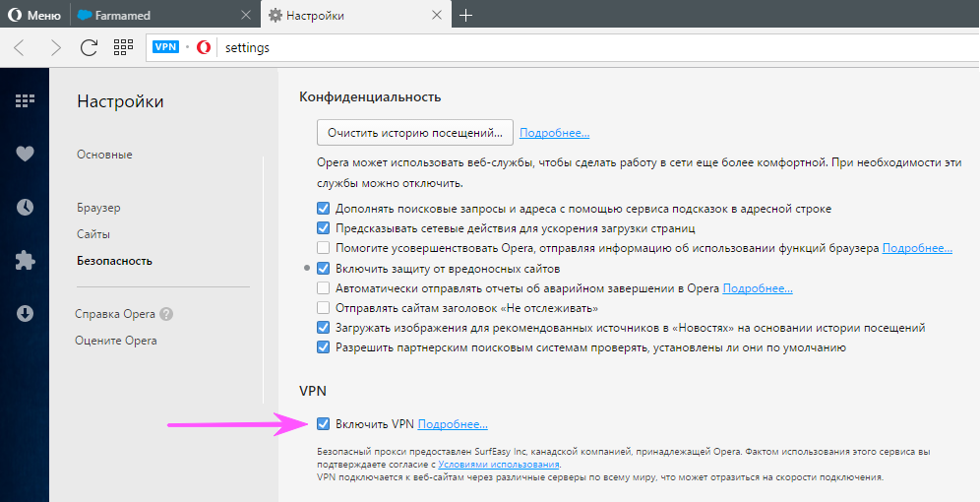The width and height of the screenshot is (980, 502).
Task: Open Bookmarks heart icon in sidebar
Action: [x=25, y=154]
